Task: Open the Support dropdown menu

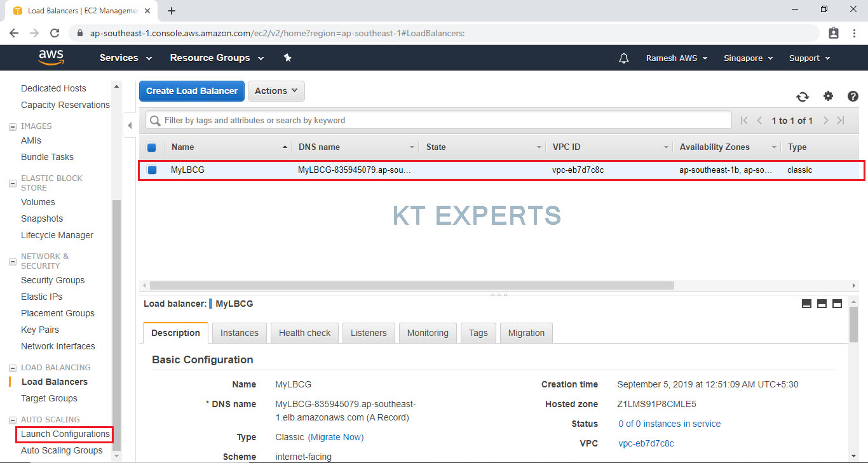Action: tap(810, 58)
